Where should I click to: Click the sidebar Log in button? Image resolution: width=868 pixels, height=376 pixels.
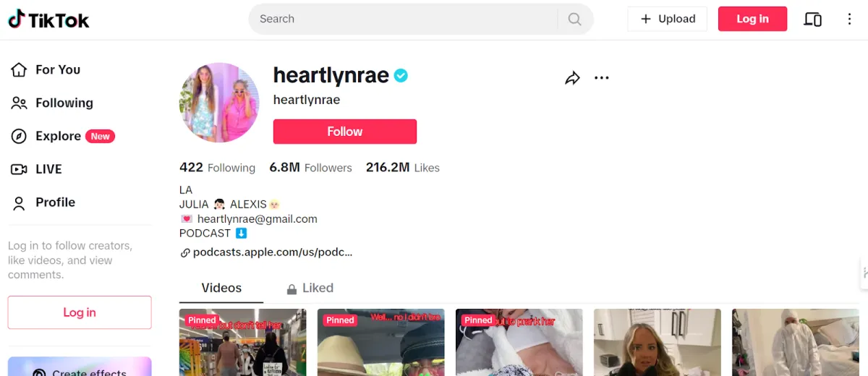(80, 312)
